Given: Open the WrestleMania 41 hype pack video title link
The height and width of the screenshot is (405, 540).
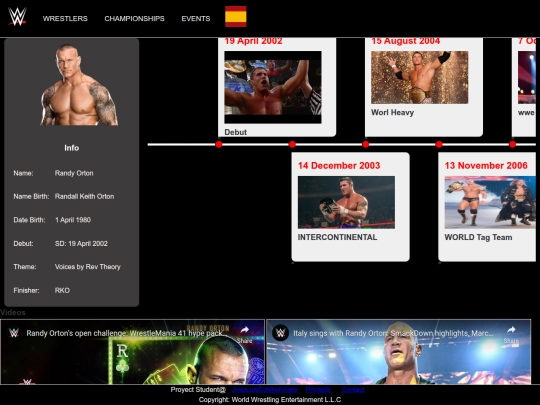Looking at the screenshot, I should coord(127,333).
